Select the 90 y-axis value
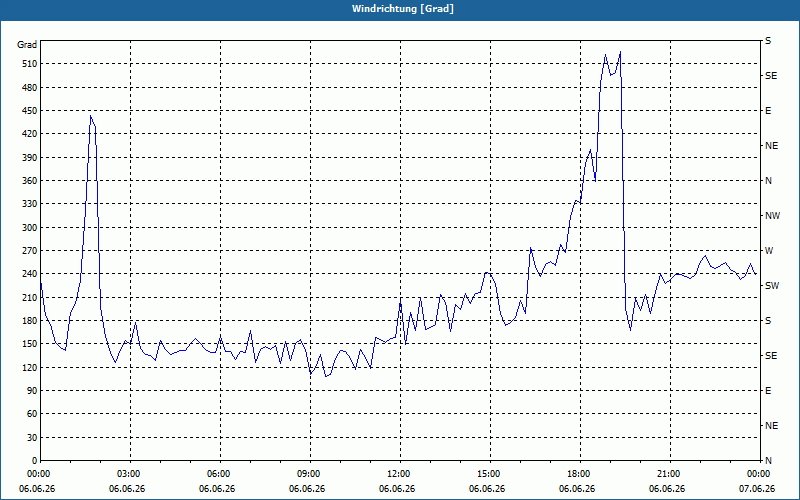Screen dimensions: 800x500 click(x=32, y=391)
